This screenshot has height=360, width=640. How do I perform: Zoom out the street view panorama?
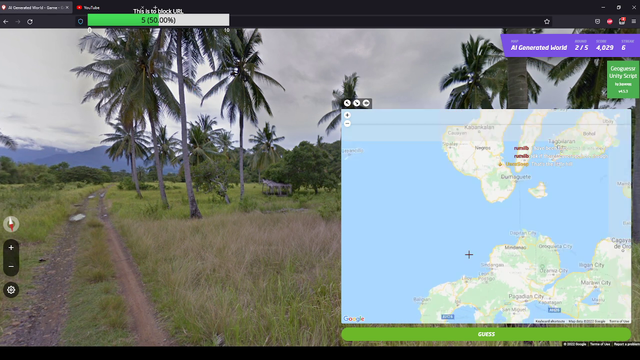(x=11, y=267)
